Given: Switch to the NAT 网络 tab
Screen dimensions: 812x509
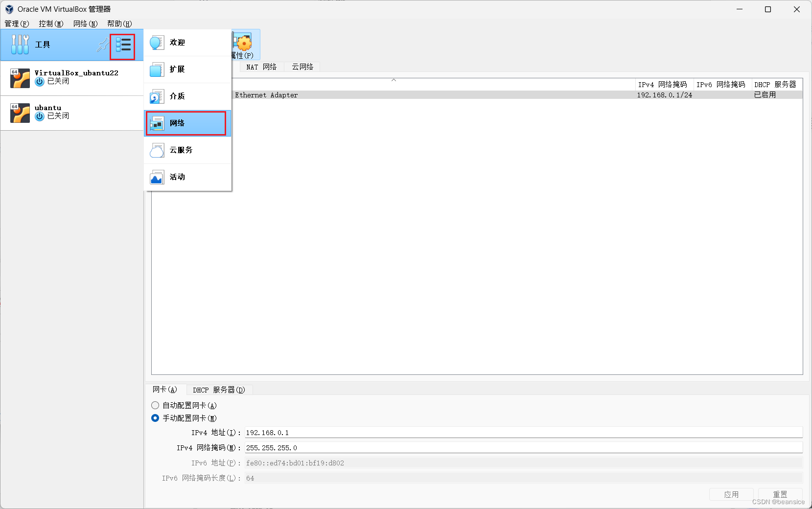Looking at the screenshot, I should point(261,67).
